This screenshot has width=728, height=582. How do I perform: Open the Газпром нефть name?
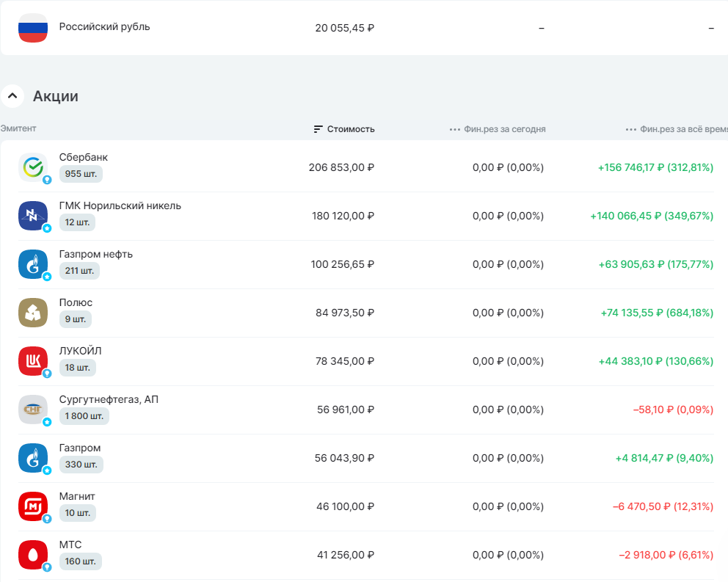pos(95,254)
